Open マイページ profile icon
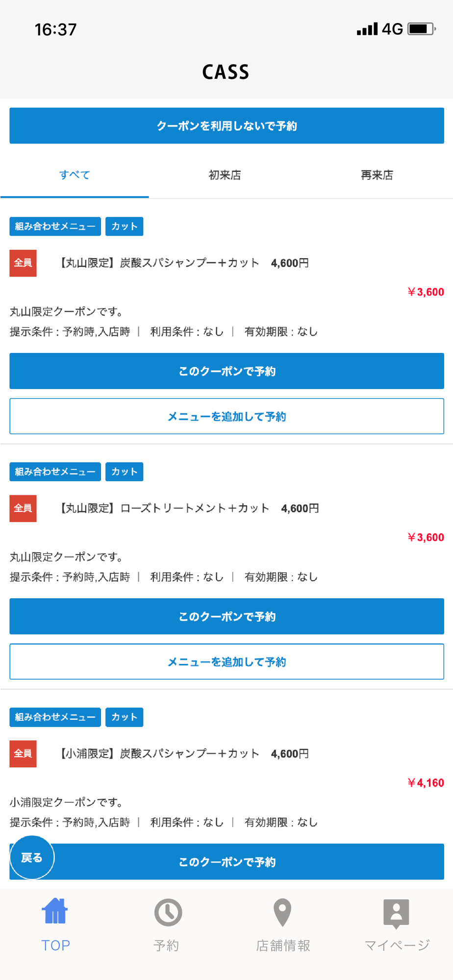This screenshot has height=980, width=453. (396, 913)
